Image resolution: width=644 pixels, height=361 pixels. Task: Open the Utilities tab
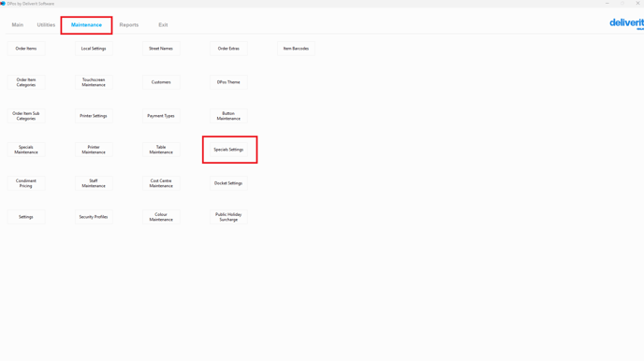[46, 25]
